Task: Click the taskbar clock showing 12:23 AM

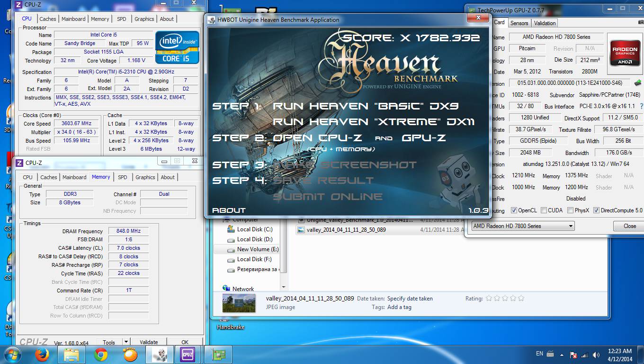Action: coord(620,355)
